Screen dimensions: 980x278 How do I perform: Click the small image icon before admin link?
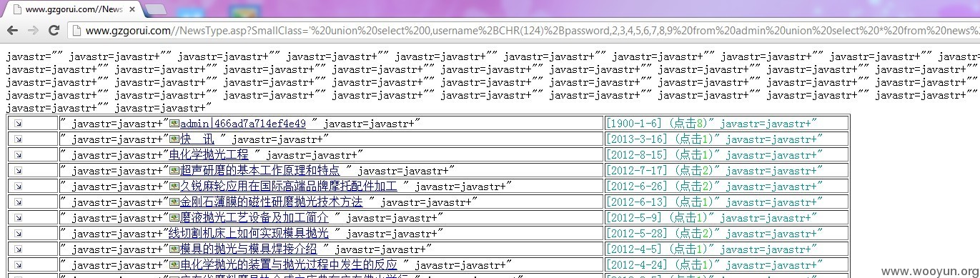[x=174, y=124]
